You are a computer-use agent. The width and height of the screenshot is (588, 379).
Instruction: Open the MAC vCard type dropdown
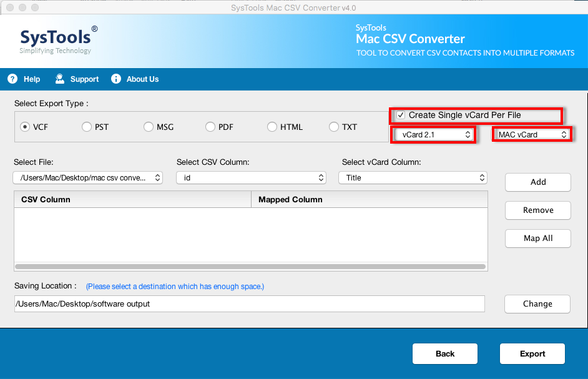[532, 134]
